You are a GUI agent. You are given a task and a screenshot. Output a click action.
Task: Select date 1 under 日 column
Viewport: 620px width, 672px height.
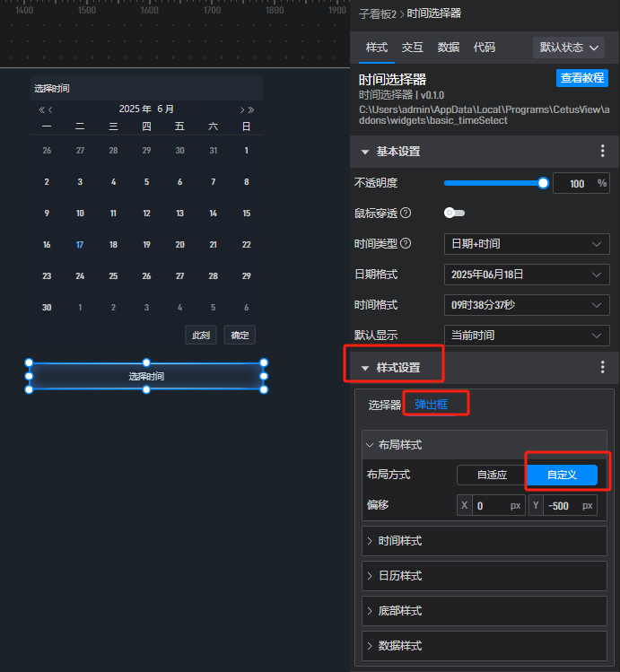tap(247, 151)
